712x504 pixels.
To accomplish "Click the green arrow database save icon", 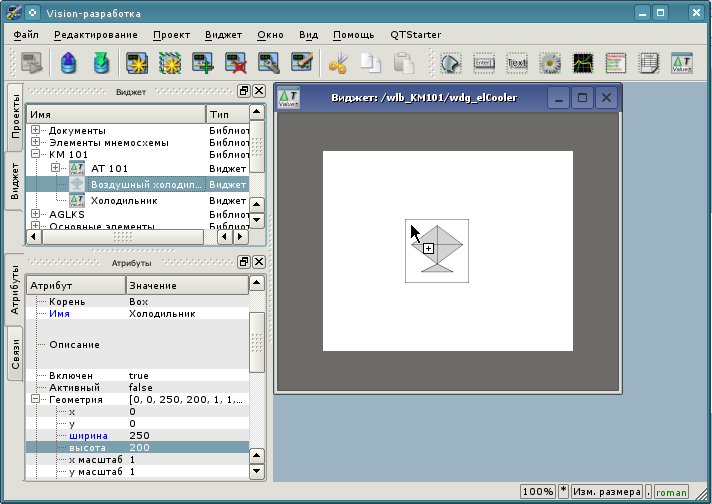I will click(x=101, y=64).
